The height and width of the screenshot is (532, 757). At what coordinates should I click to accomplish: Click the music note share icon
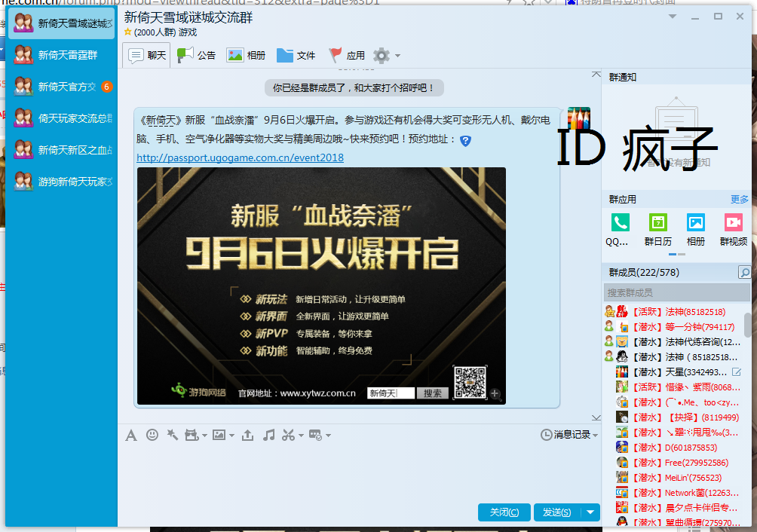point(268,435)
